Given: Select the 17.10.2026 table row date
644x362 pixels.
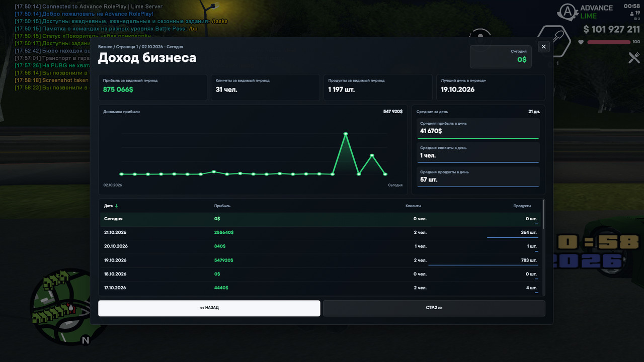Looking at the screenshot, I should [115, 288].
